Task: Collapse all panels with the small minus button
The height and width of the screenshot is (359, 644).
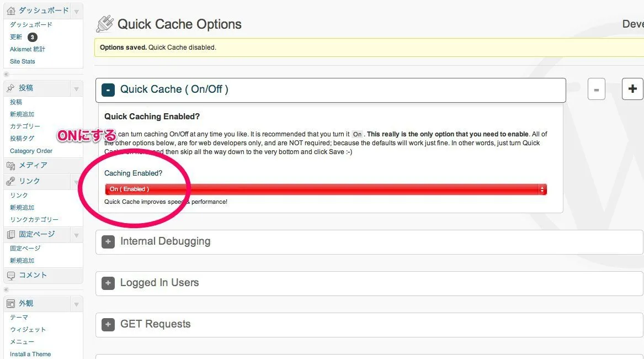Action: 596,89
